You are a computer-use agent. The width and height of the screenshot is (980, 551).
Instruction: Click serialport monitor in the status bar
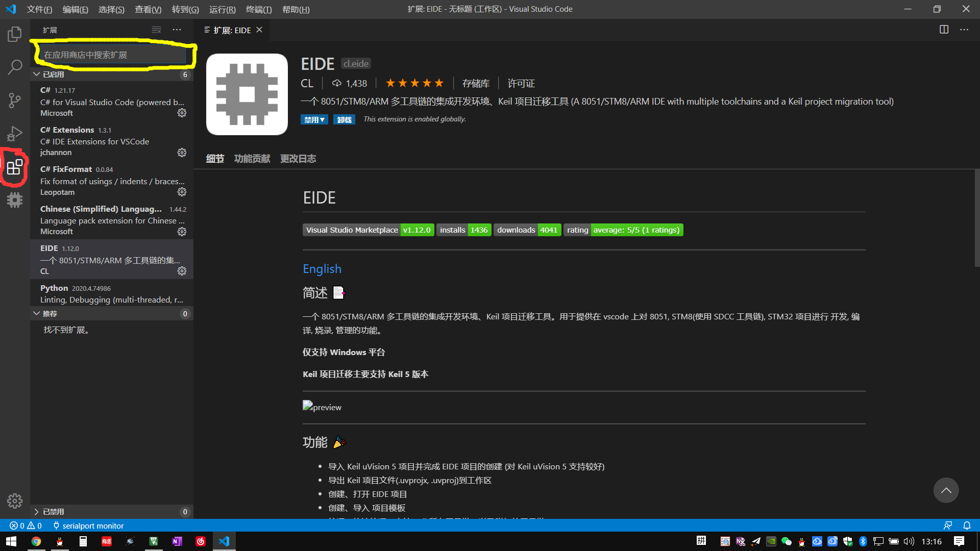(88, 525)
